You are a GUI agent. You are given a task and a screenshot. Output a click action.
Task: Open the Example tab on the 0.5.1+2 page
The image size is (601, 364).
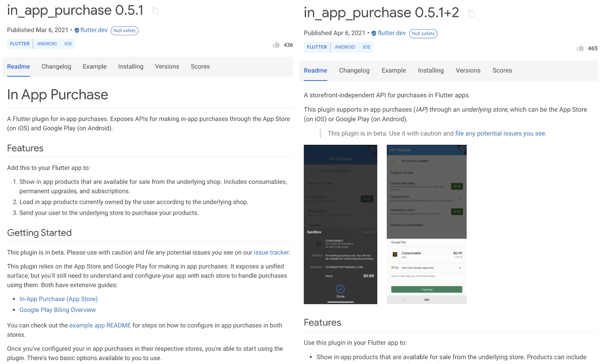pos(393,70)
